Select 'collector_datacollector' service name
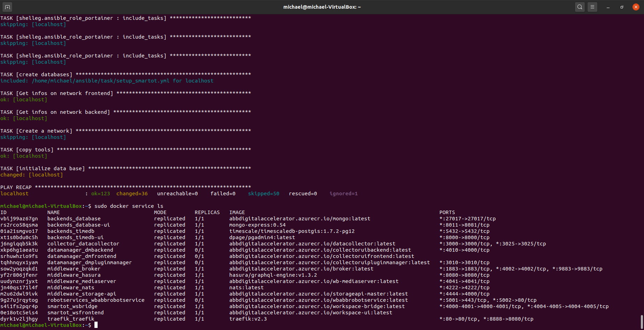 (x=83, y=244)
